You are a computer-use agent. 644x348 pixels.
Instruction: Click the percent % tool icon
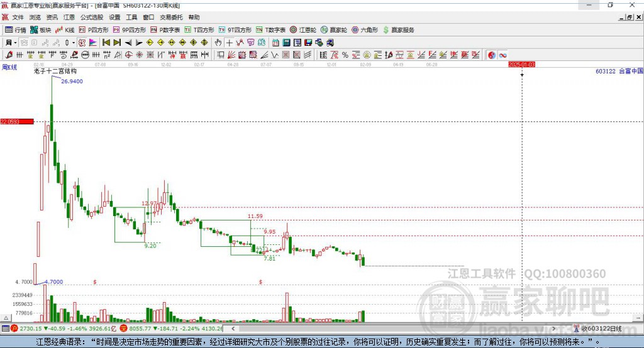[345, 55]
